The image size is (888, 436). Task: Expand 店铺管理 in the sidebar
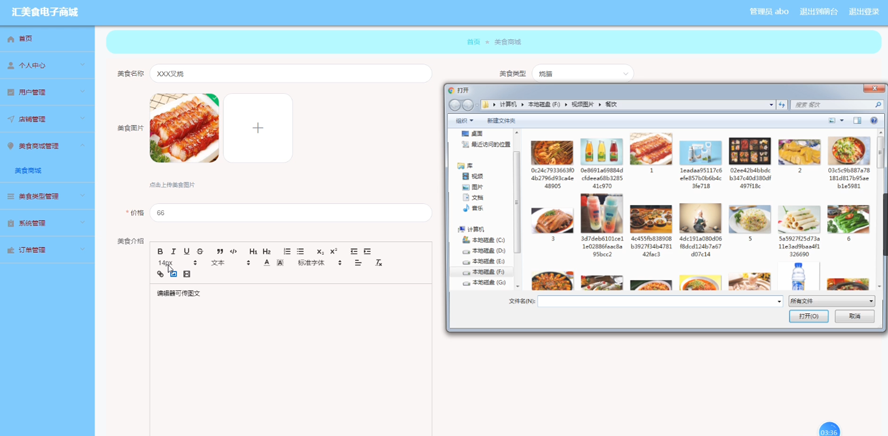coord(47,119)
